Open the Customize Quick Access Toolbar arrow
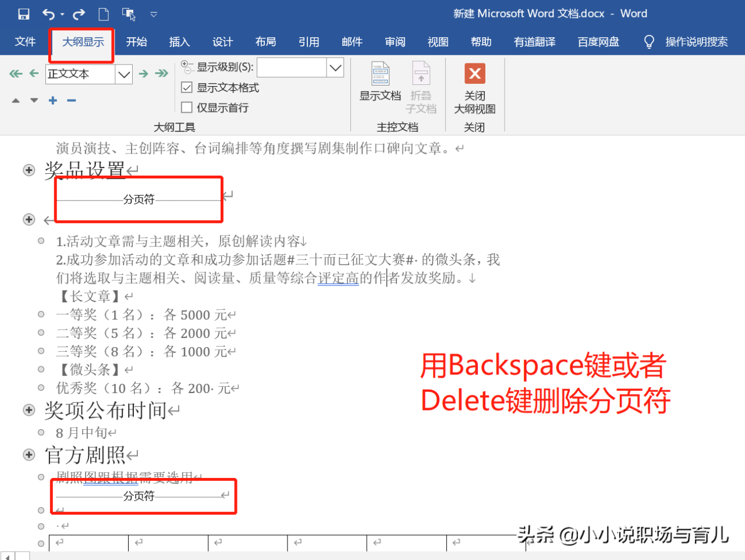This screenshot has width=745, height=560. [x=154, y=14]
